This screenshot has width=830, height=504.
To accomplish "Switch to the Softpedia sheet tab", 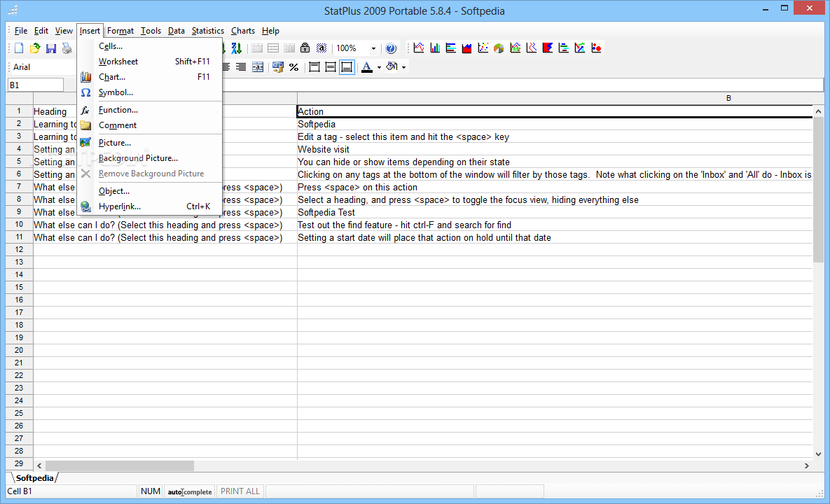I will [x=34, y=478].
